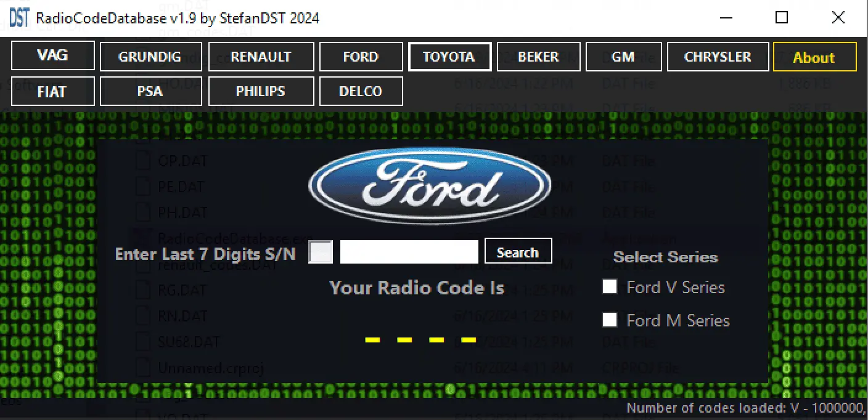Select the RENAULT brand button
Viewport: 868px width, 420px height.
click(x=261, y=57)
